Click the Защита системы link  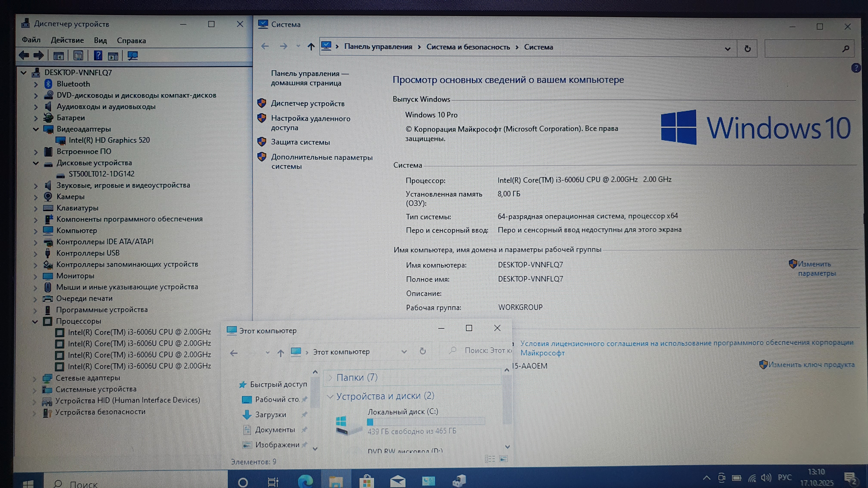300,142
